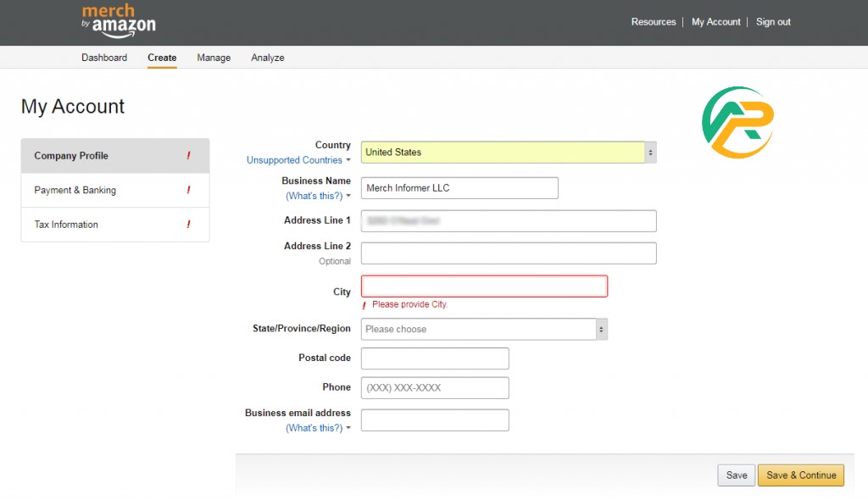Select Tax Information in the sidebar

point(66,225)
